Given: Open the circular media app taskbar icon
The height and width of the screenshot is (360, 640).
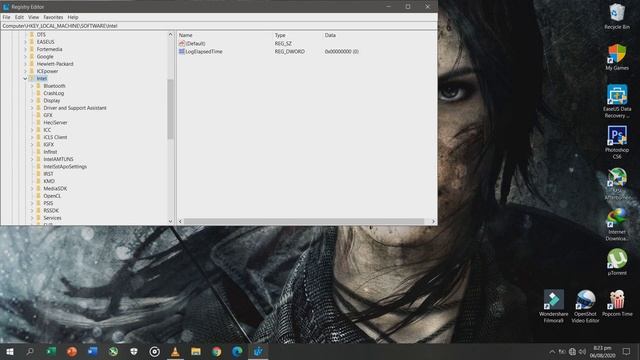Looking at the screenshot, I should pos(155,351).
